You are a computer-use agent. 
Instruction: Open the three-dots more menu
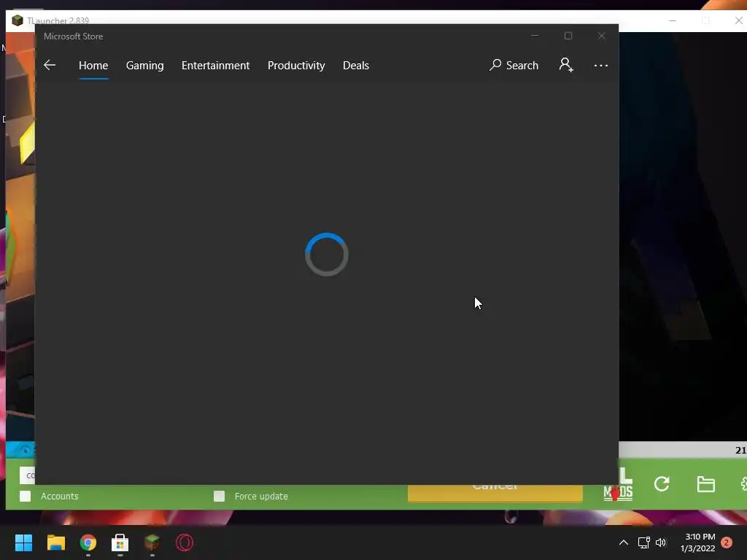(x=601, y=65)
